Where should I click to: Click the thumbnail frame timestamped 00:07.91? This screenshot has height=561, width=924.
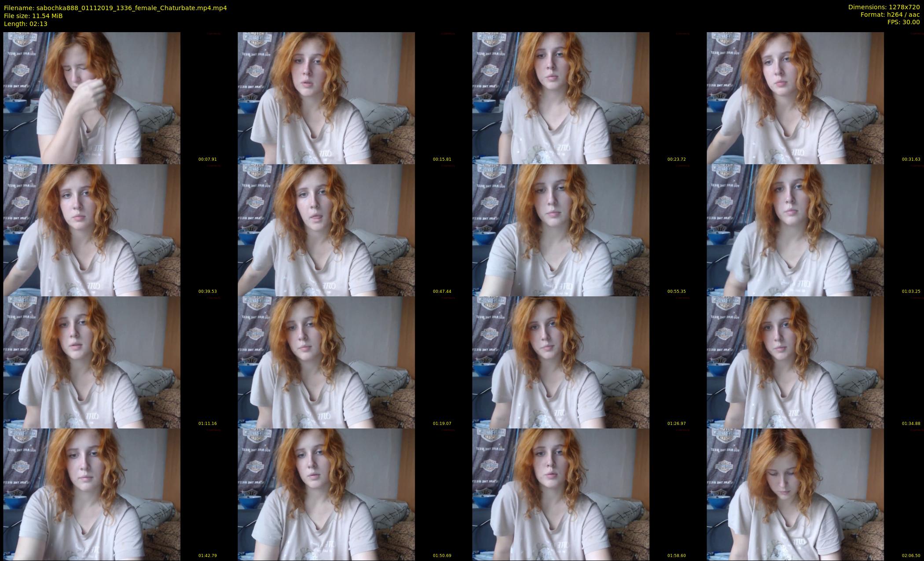pos(92,98)
